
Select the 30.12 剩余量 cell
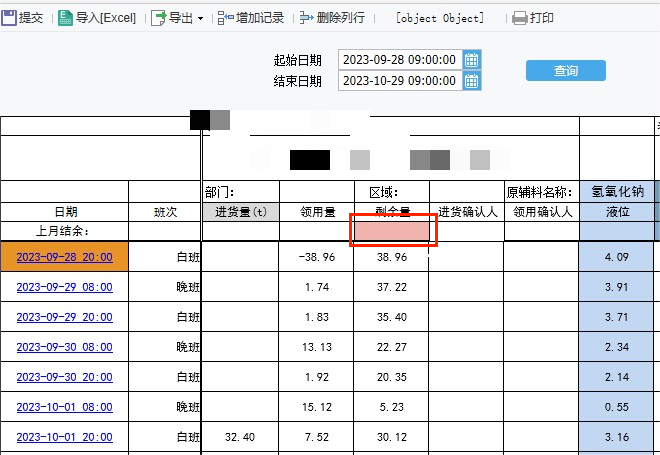point(391,437)
